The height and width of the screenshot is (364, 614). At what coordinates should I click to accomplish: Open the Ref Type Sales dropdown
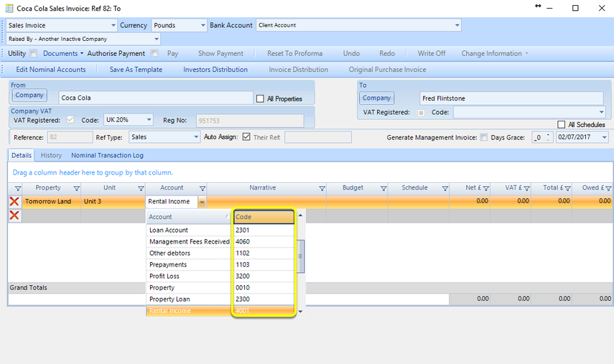pos(196,137)
